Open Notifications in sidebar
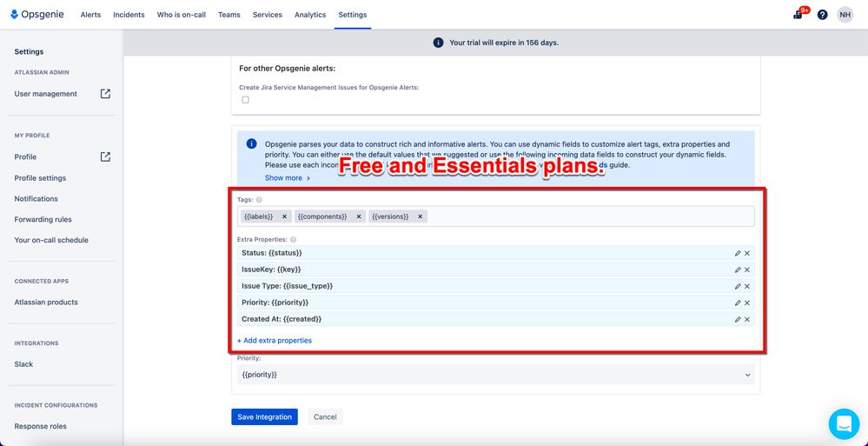The image size is (868, 446). click(36, 198)
